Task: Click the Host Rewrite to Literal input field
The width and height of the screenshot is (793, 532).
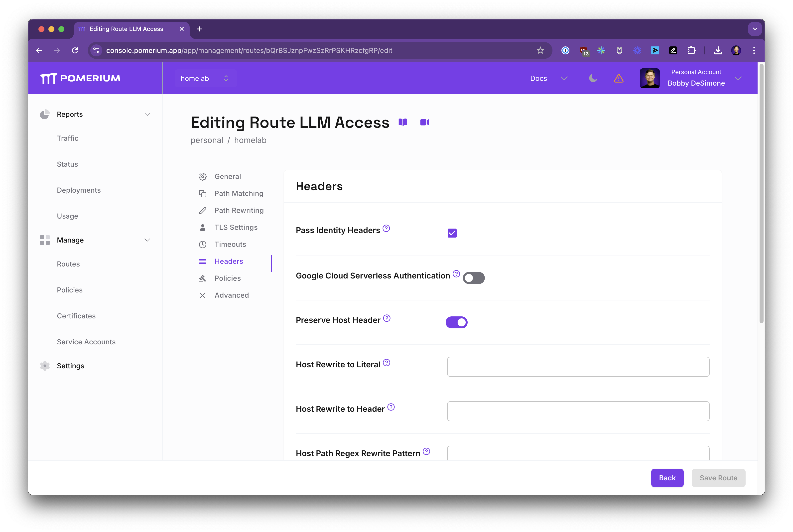Action: point(579,366)
